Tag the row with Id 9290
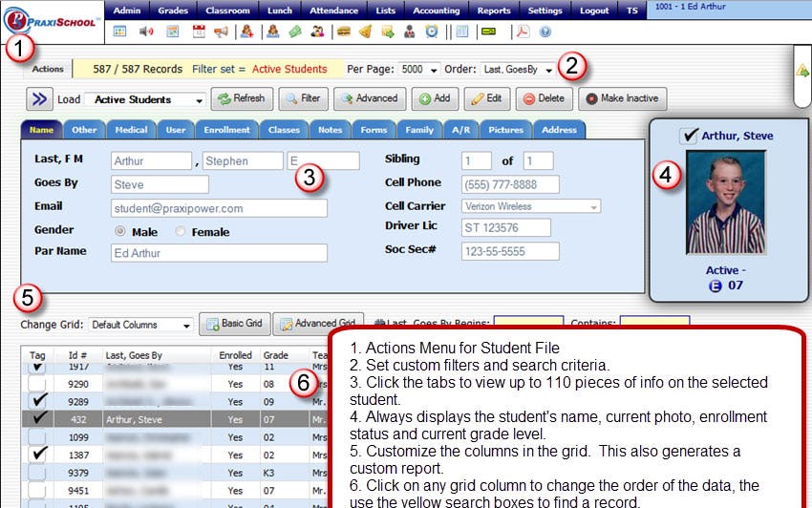 tap(36, 384)
